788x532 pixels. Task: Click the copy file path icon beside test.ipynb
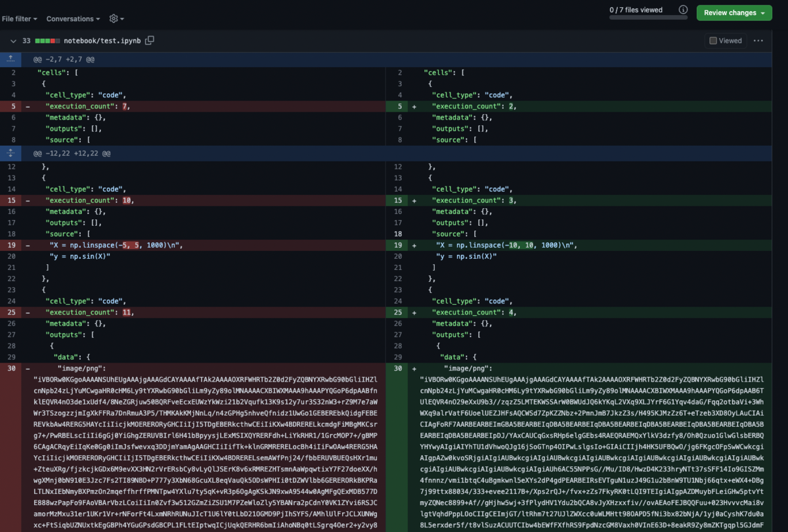coord(150,40)
